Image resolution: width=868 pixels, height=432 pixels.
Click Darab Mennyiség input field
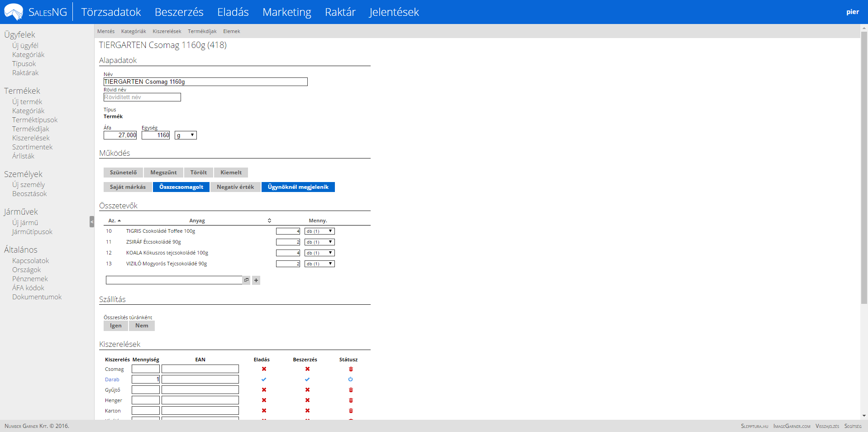tap(146, 379)
